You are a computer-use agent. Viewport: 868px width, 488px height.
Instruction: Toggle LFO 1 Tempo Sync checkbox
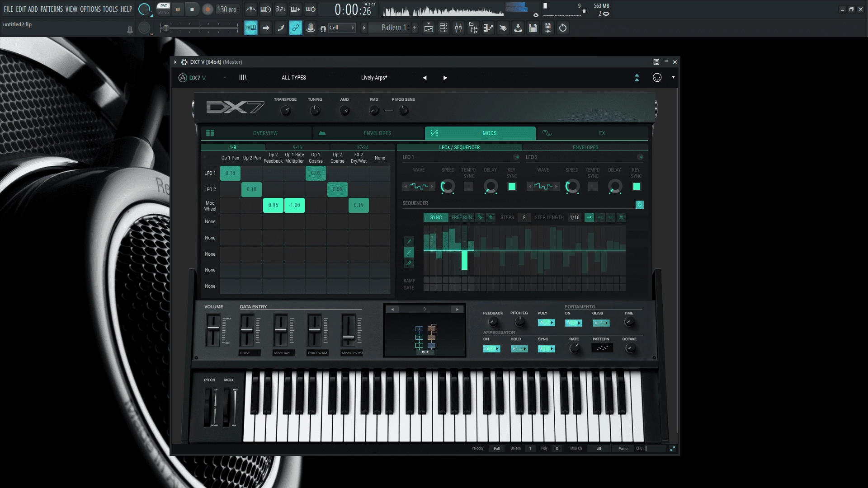point(468,186)
